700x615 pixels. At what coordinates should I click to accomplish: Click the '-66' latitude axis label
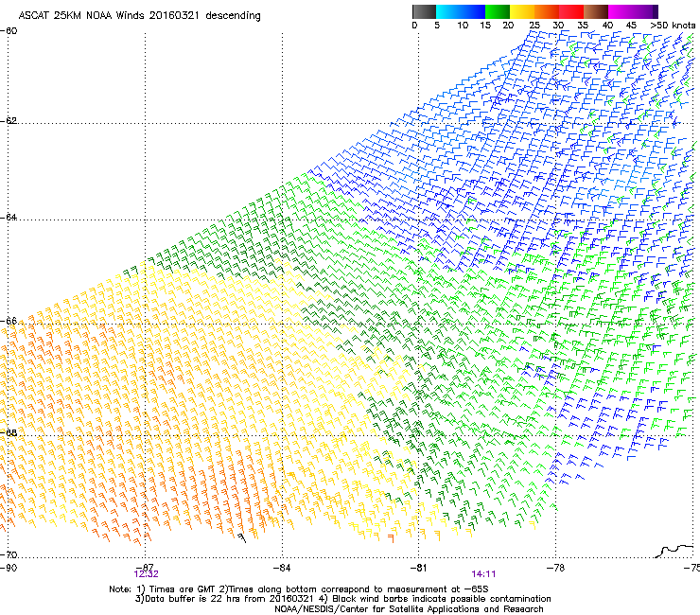[x=9, y=321]
